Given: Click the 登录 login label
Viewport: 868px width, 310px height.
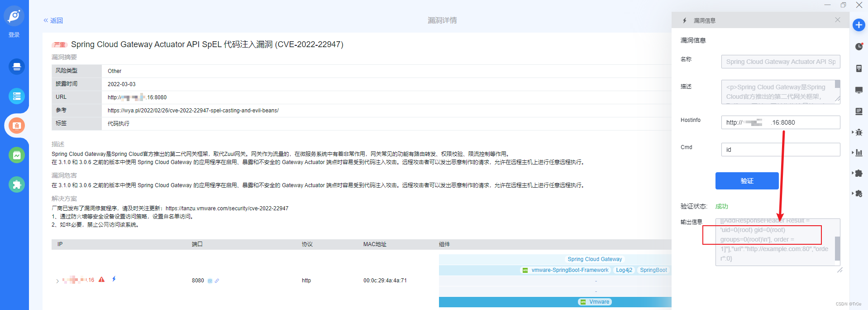Looking at the screenshot, I should coord(14,35).
